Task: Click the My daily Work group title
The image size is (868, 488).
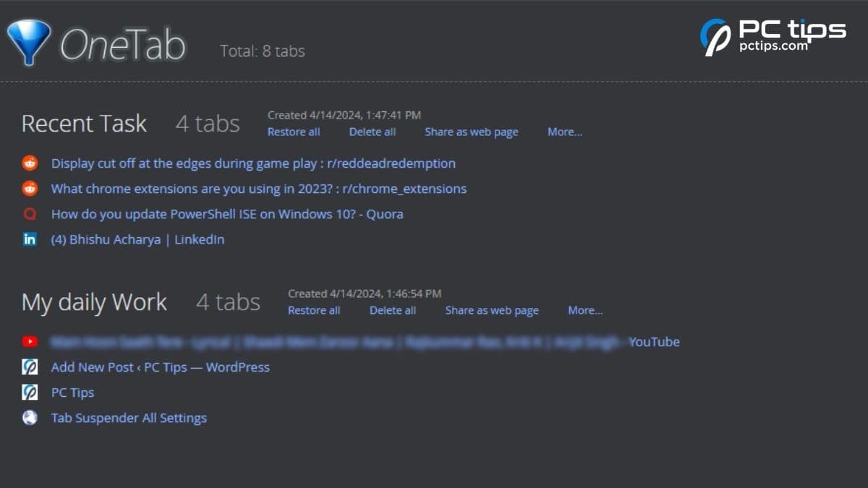Action: pyautogui.click(x=94, y=302)
